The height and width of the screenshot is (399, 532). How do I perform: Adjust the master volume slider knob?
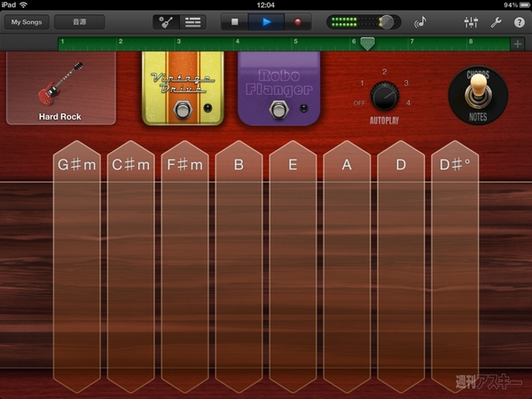(386, 22)
